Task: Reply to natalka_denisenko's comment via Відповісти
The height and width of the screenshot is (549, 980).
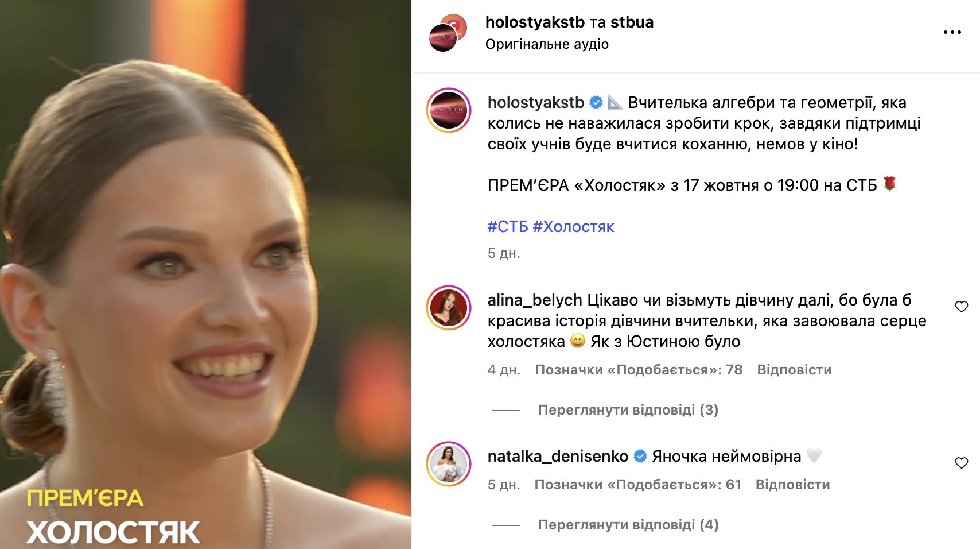Action: pos(792,485)
